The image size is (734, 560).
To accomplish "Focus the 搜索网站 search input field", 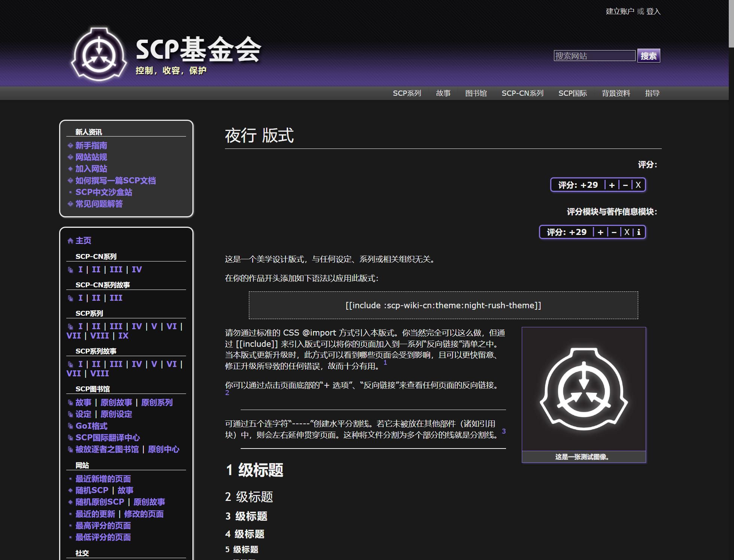I will (x=594, y=56).
